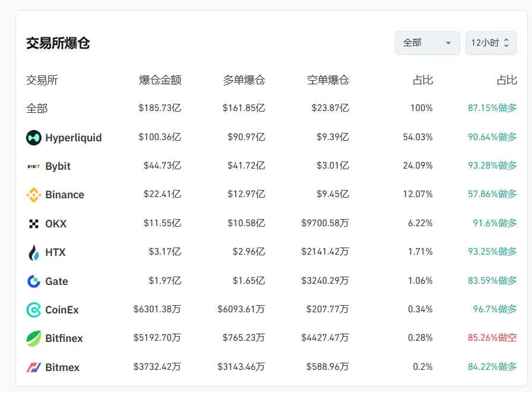Click Bitfinex 85.26%做空 ratio value
This screenshot has height=393, width=532.
pyautogui.click(x=492, y=338)
